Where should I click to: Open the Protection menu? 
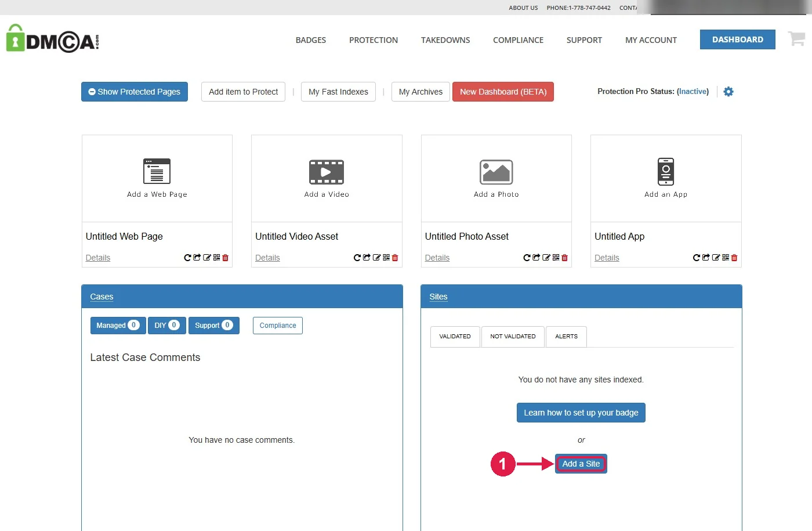point(374,40)
